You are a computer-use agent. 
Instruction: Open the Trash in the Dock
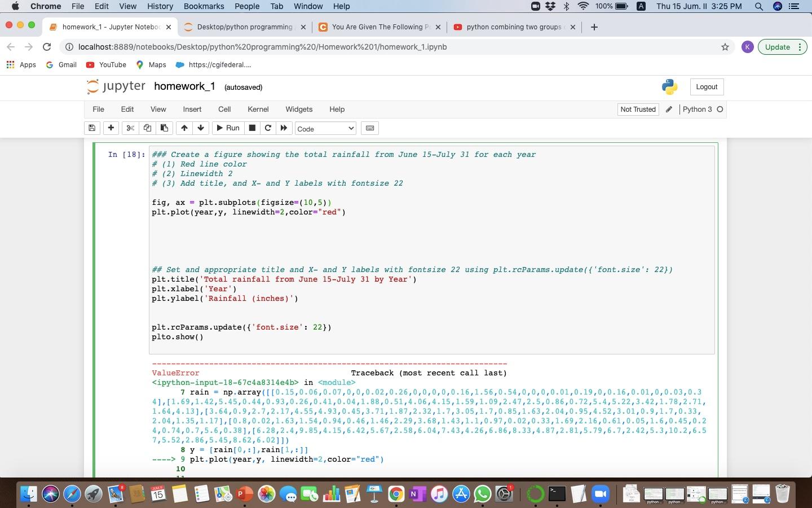(782, 494)
